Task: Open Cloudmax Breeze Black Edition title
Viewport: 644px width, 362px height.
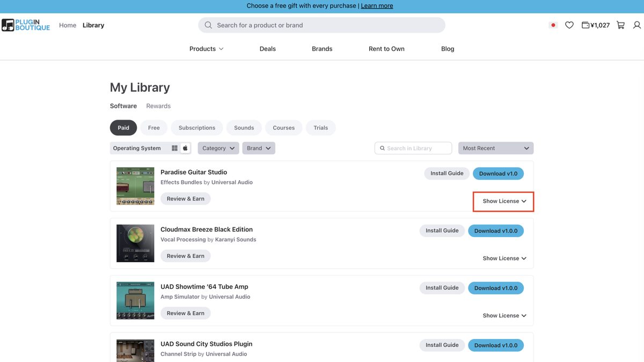Action: point(207,230)
